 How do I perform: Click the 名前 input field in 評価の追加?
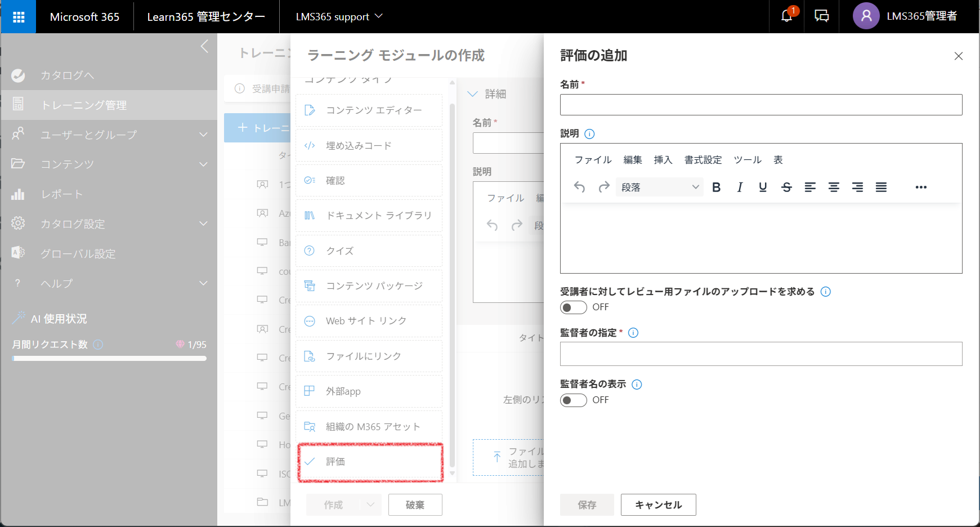[x=761, y=105]
